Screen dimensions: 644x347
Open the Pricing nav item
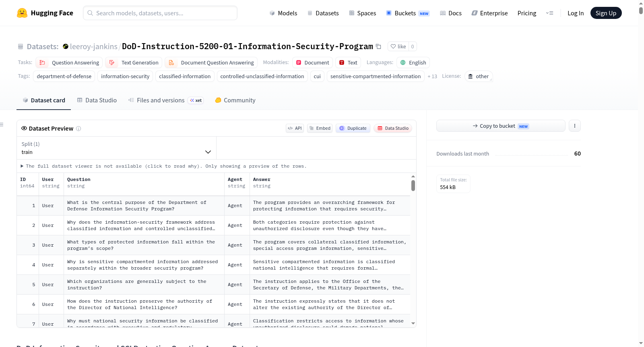click(x=527, y=13)
